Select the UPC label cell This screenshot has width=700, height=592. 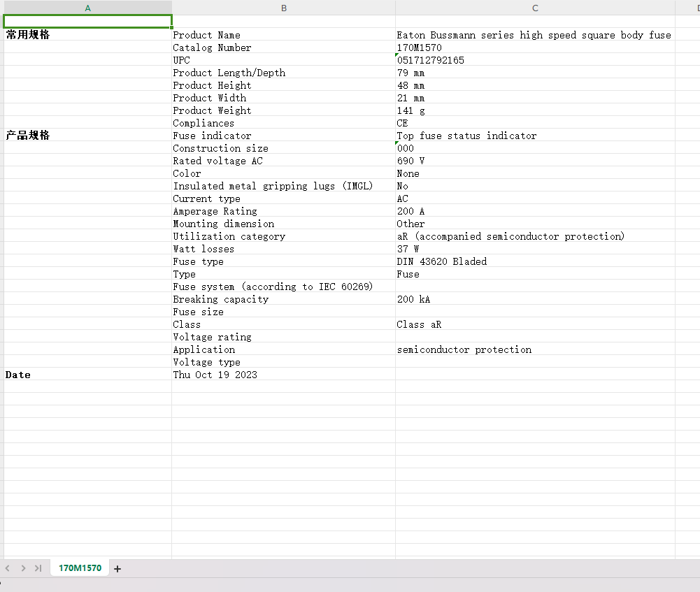(x=283, y=60)
